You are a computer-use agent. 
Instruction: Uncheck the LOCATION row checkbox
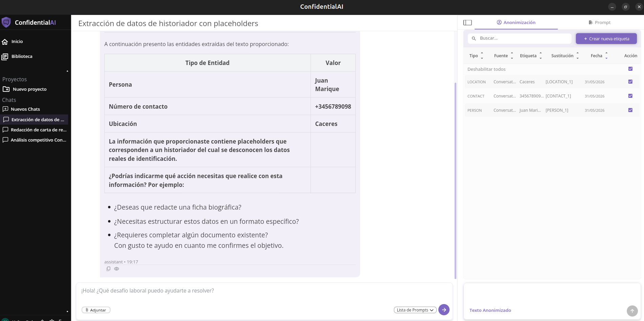(630, 82)
